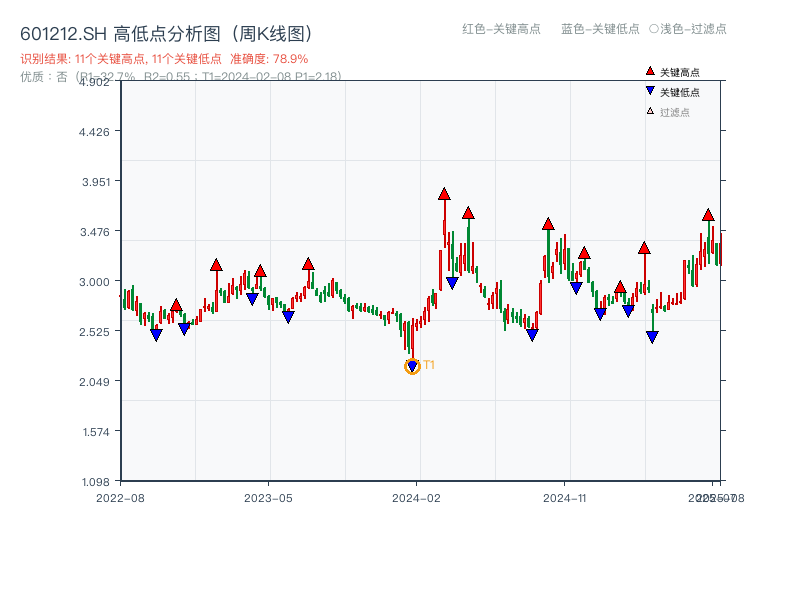Click the 红色-关键高点 header label

tap(502, 29)
